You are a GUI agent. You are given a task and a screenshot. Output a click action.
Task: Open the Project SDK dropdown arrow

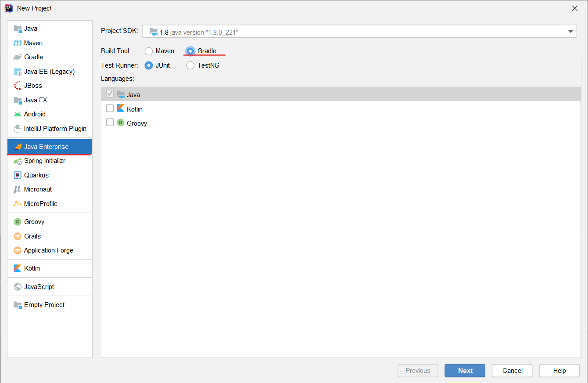click(x=570, y=32)
